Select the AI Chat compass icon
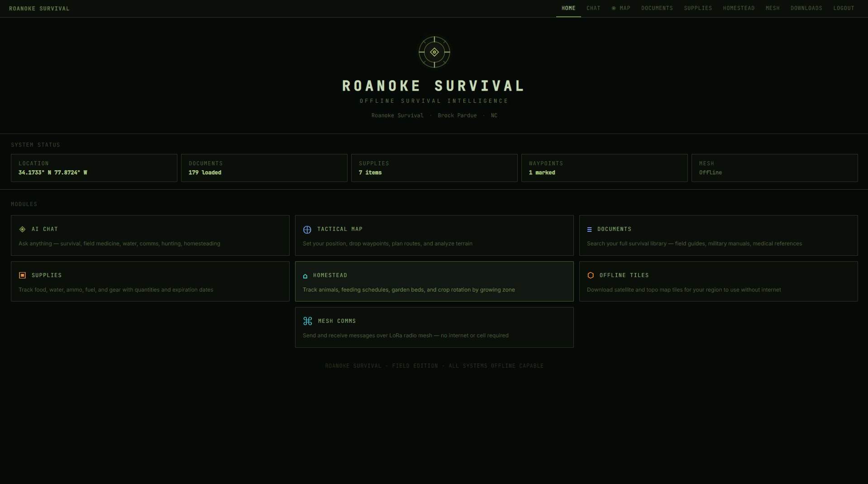This screenshot has height=484, width=868. tap(22, 229)
